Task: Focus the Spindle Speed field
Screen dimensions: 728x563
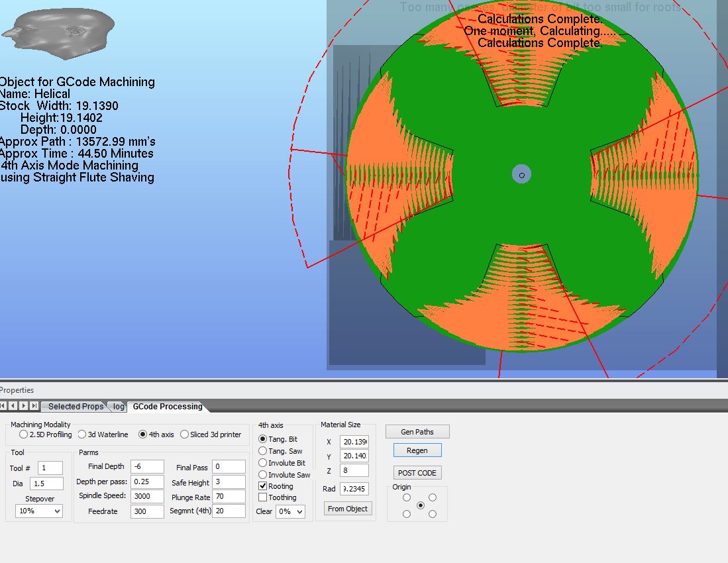Action: pyautogui.click(x=147, y=496)
